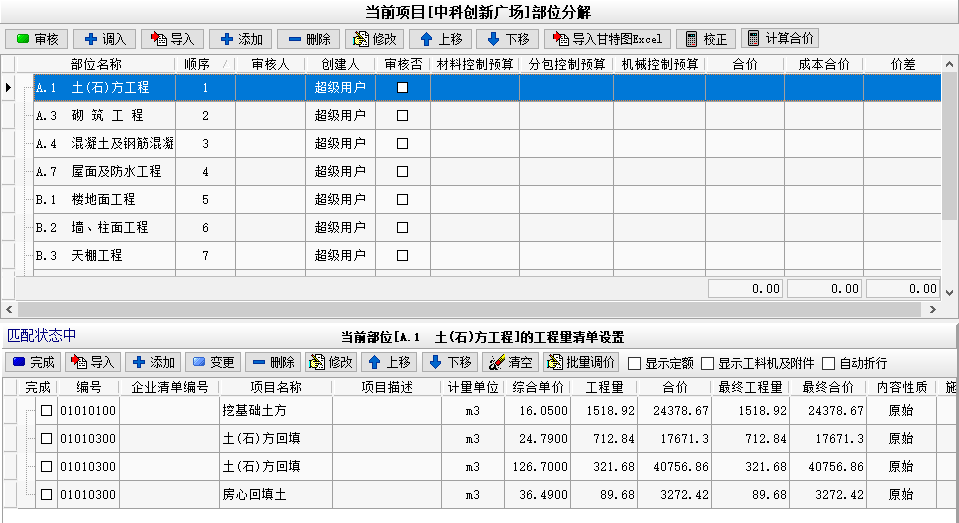Click the 综合单价 column header

(x=537, y=387)
